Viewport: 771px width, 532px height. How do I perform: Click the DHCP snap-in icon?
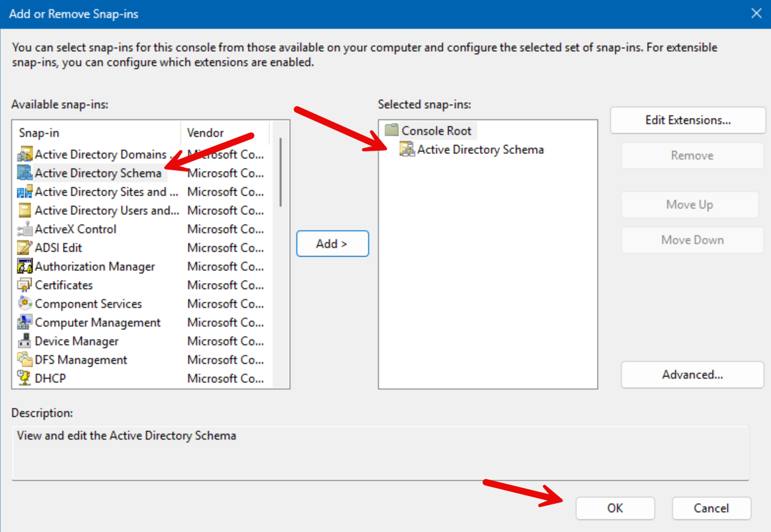pos(25,378)
